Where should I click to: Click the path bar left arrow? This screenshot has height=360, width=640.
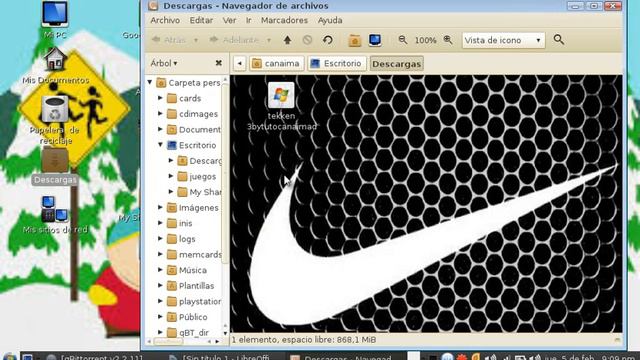click(x=240, y=63)
